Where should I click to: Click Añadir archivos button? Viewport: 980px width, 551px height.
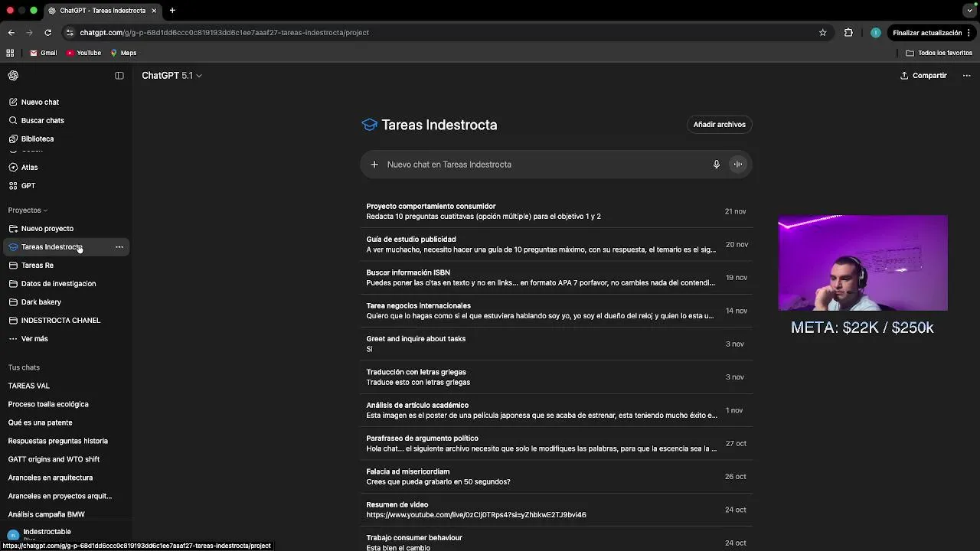pos(719,125)
